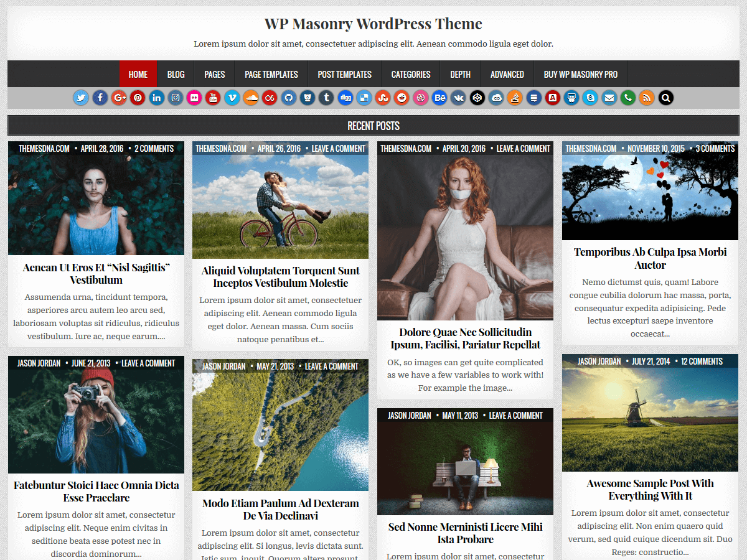747x560 pixels.
Task: Click '12 Comments' on the windmill post
Action: click(702, 362)
